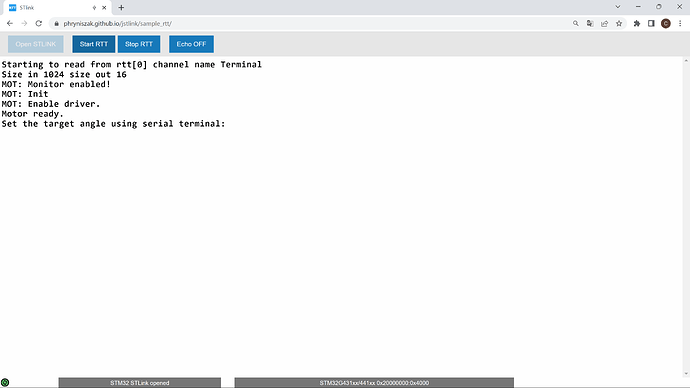Go back to the previous page
Screen dimensions: 690x388
click(10, 23)
